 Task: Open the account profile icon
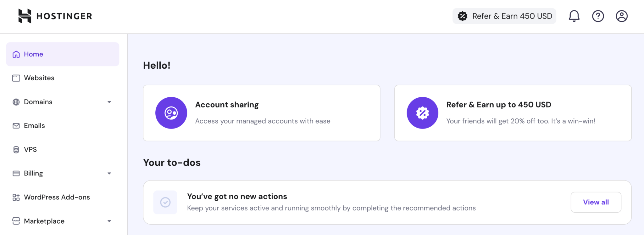coord(621,16)
